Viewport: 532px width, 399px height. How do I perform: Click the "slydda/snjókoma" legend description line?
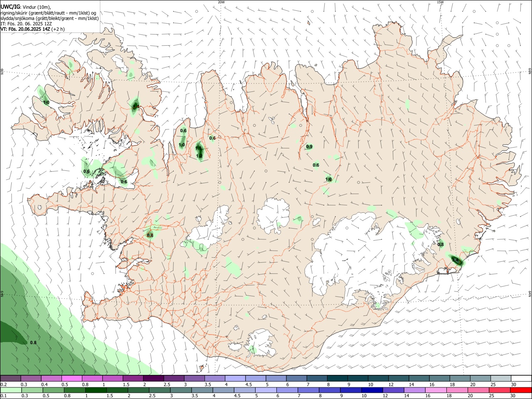[49, 18]
